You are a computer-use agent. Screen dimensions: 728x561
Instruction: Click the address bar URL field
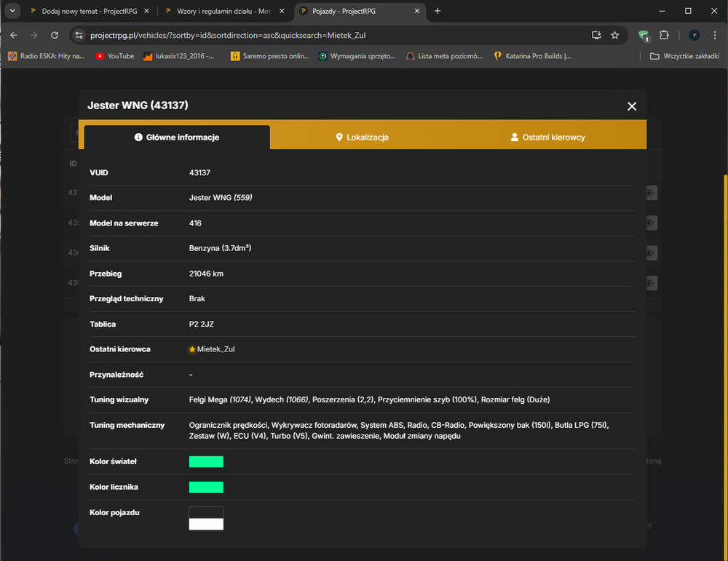click(x=334, y=35)
